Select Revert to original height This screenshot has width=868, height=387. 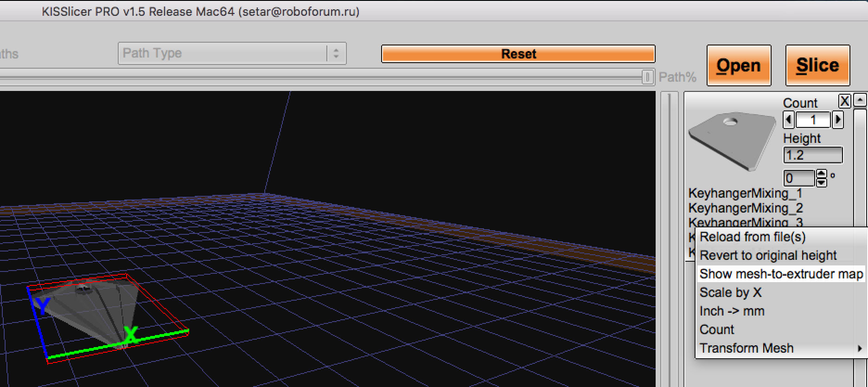(768, 255)
